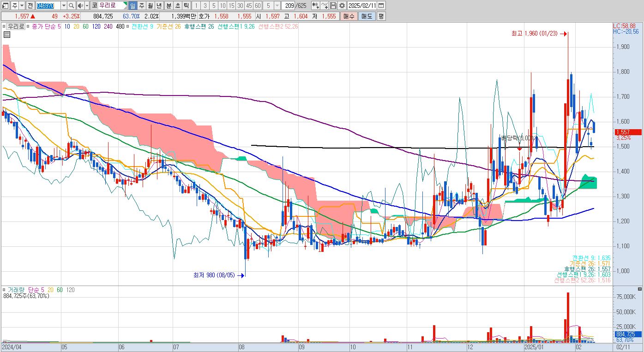Click the magnifier stock search icon
The height and width of the screenshot is (352, 644).
pos(72,6)
